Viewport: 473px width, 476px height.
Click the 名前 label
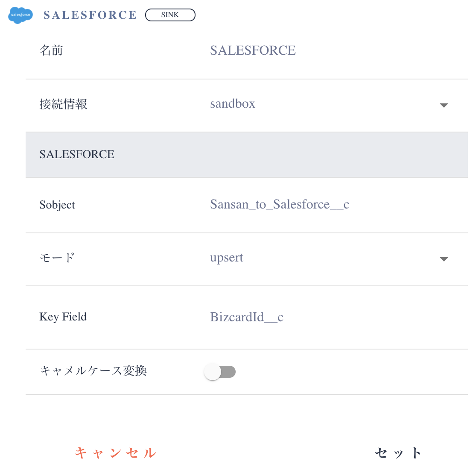point(51,50)
